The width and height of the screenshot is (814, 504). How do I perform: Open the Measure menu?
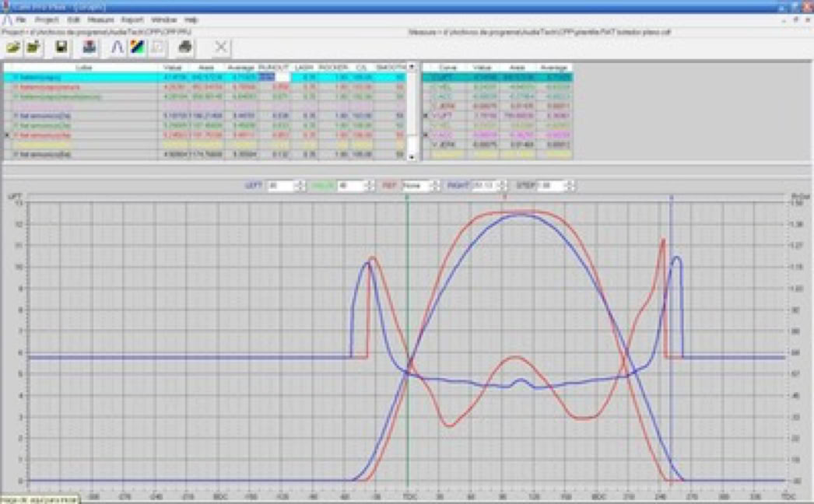tap(100, 19)
